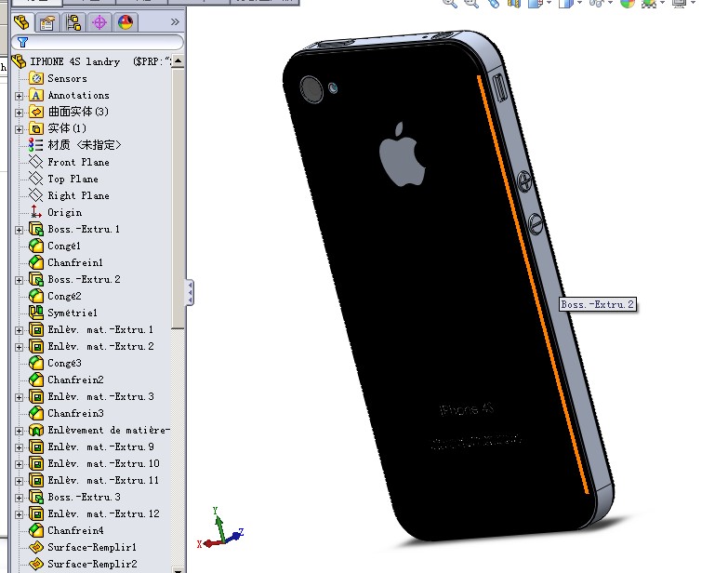
Task: Select the Enlèv. mat.-Extru.1 icon
Action: coord(36,329)
